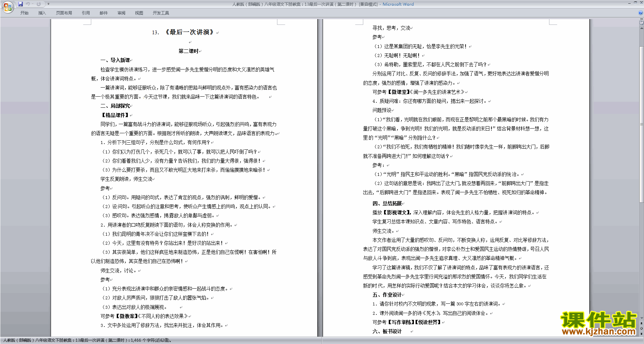644x344 pixels.
Task: Go to the previous page button
Action: [642, 323]
